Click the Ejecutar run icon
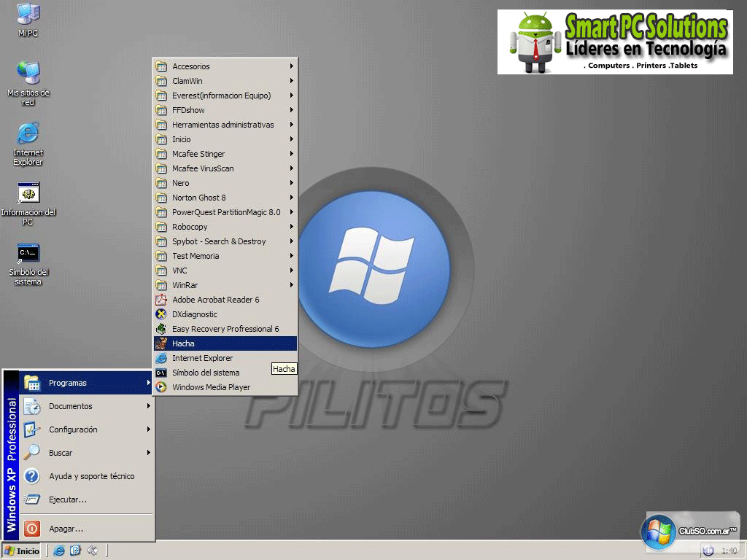Screen dimensions: 747x560 [x=32, y=499]
